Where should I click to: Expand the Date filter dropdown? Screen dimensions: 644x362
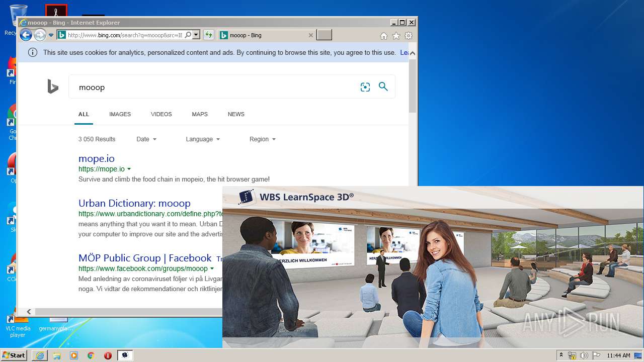(146, 139)
